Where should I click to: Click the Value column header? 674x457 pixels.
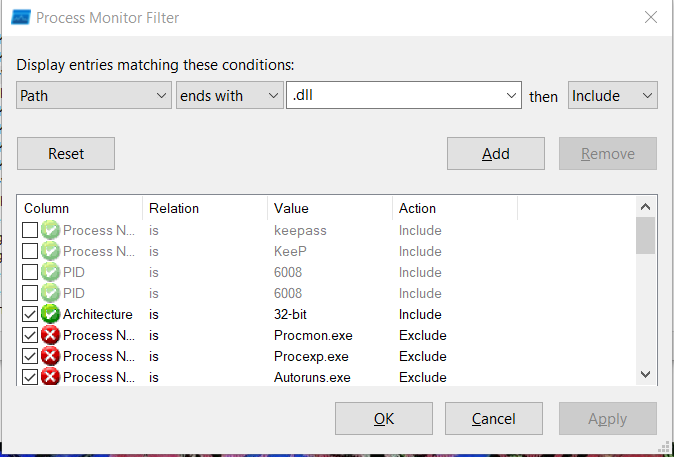click(330, 208)
